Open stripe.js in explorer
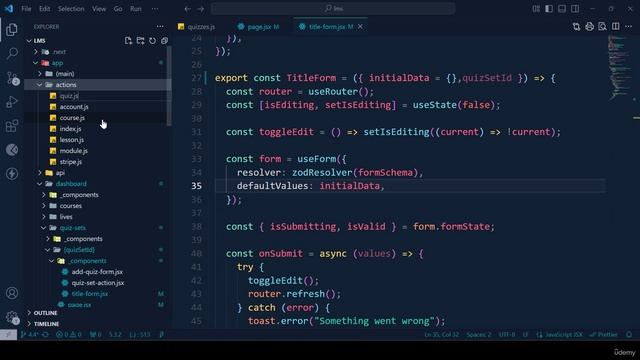 tap(71, 162)
